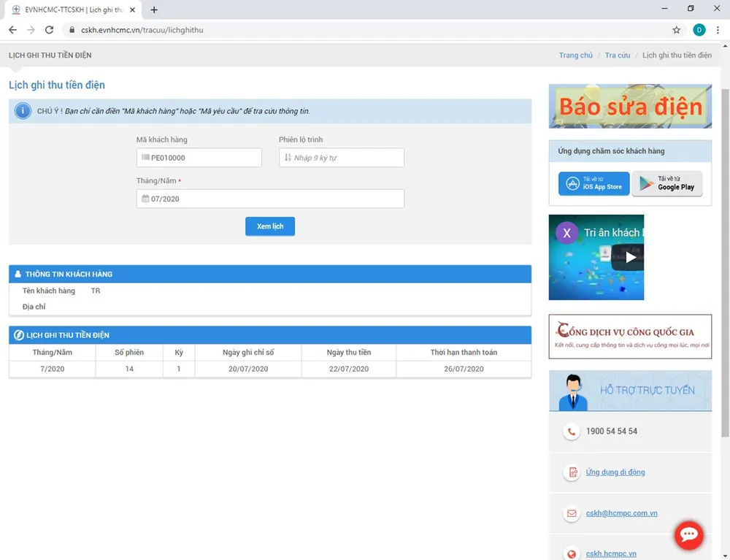Click the hotline phone icon
730x560 pixels.
coord(570,431)
